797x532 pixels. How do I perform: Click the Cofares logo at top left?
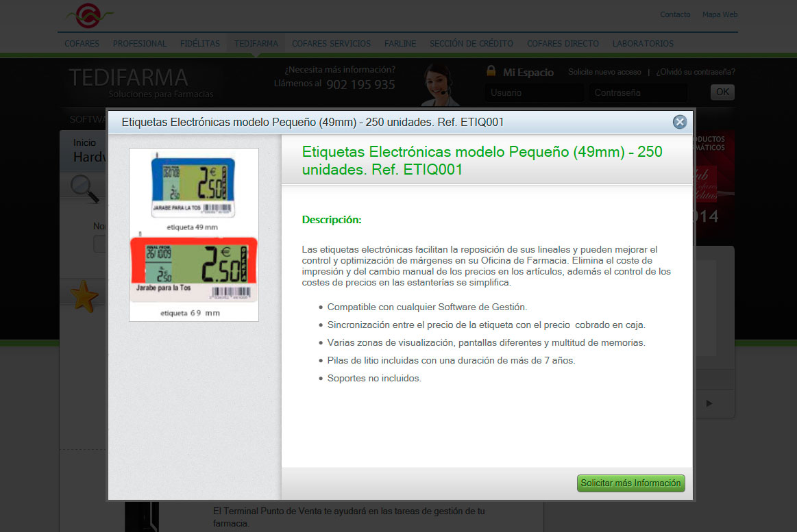click(x=88, y=13)
